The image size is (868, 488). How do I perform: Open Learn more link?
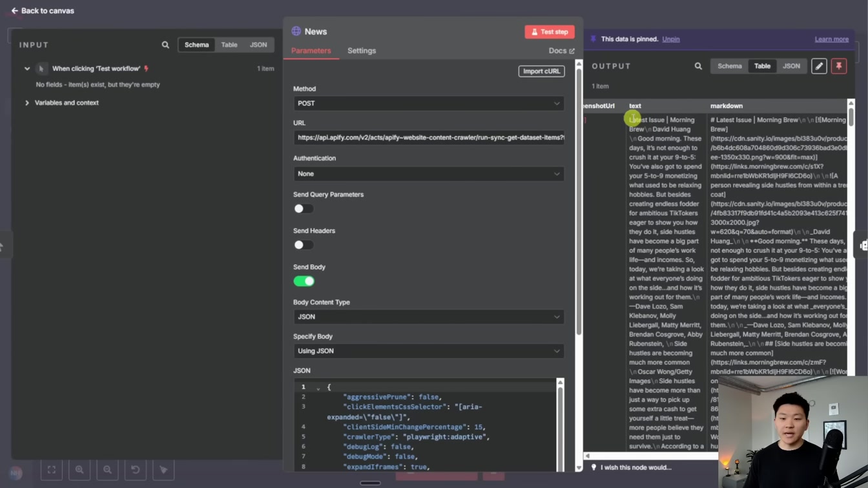click(831, 39)
